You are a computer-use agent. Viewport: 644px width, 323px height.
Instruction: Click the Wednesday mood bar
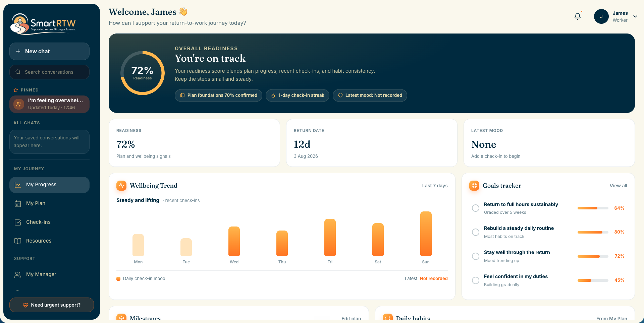point(234,242)
